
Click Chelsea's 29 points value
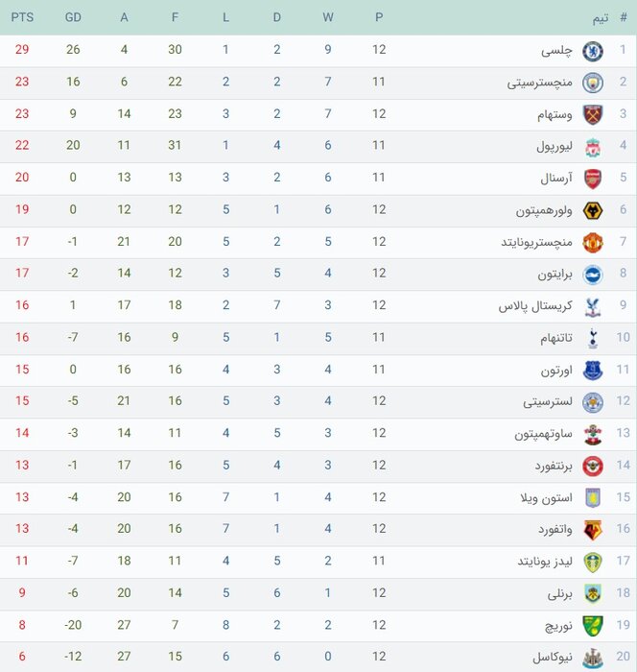pos(21,51)
